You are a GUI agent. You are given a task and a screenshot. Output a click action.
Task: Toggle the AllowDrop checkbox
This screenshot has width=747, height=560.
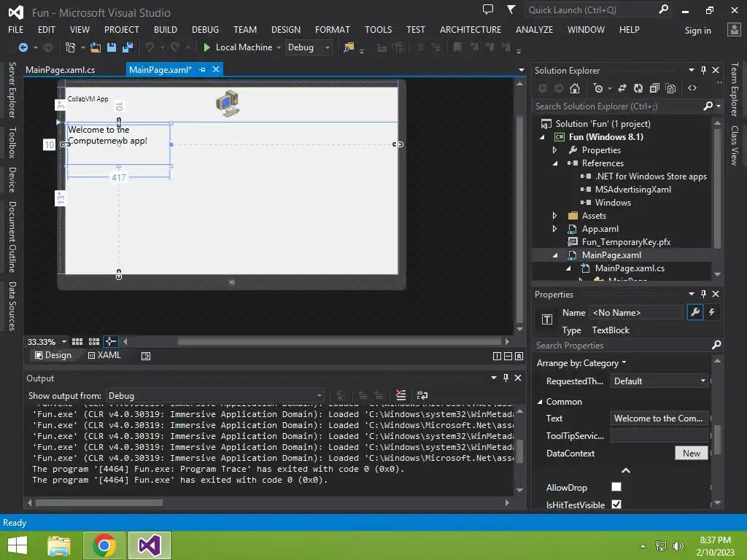point(616,486)
